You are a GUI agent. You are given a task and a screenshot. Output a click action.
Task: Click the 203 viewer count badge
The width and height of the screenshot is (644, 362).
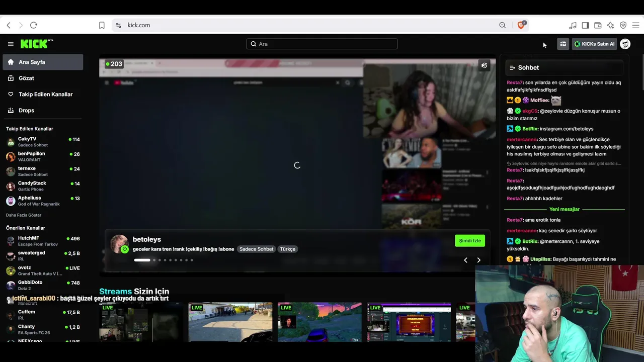pyautogui.click(x=114, y=64)
